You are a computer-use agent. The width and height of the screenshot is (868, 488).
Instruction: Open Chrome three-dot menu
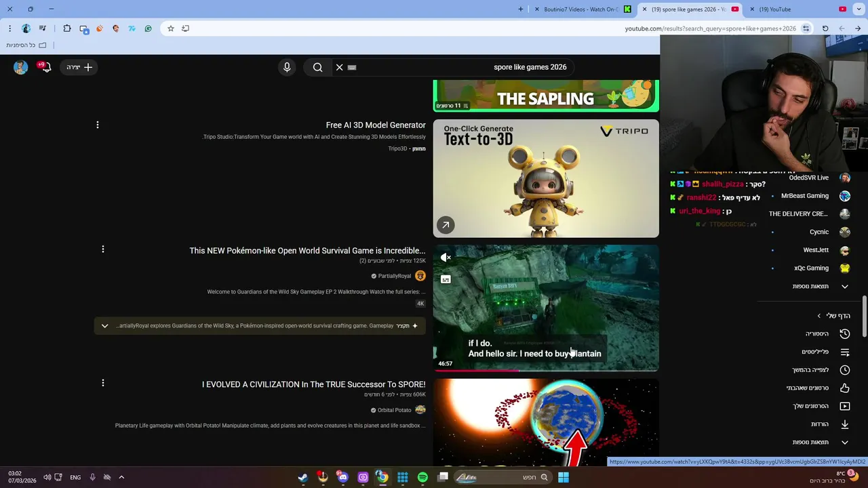(x=9, y=28)
